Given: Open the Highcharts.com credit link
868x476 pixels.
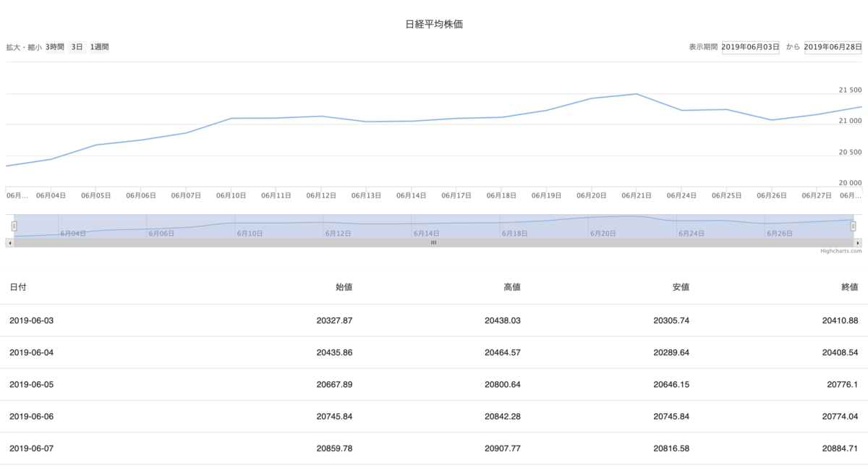Looking at the screenshot, I should click(841, 251).
